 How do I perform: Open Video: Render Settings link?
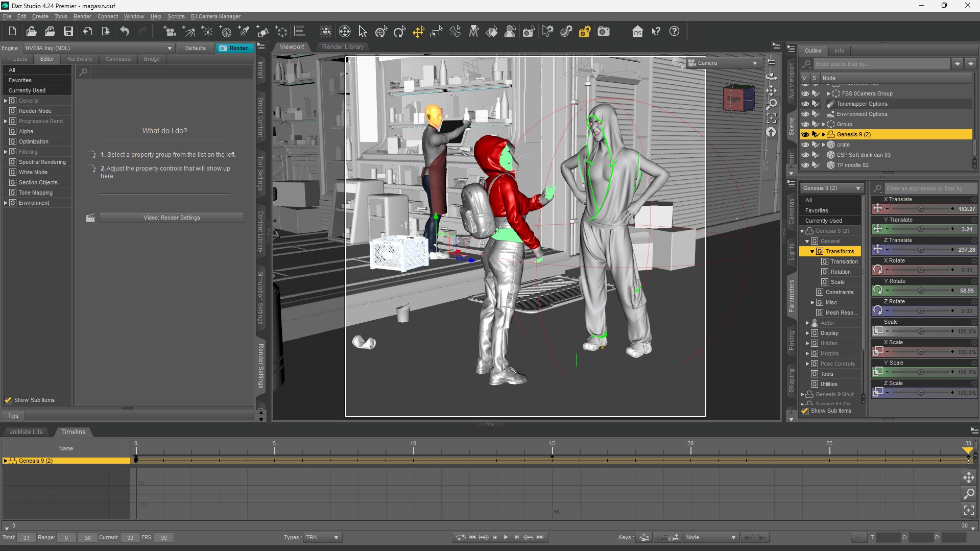pyautogui.click(x=172, y=218)
